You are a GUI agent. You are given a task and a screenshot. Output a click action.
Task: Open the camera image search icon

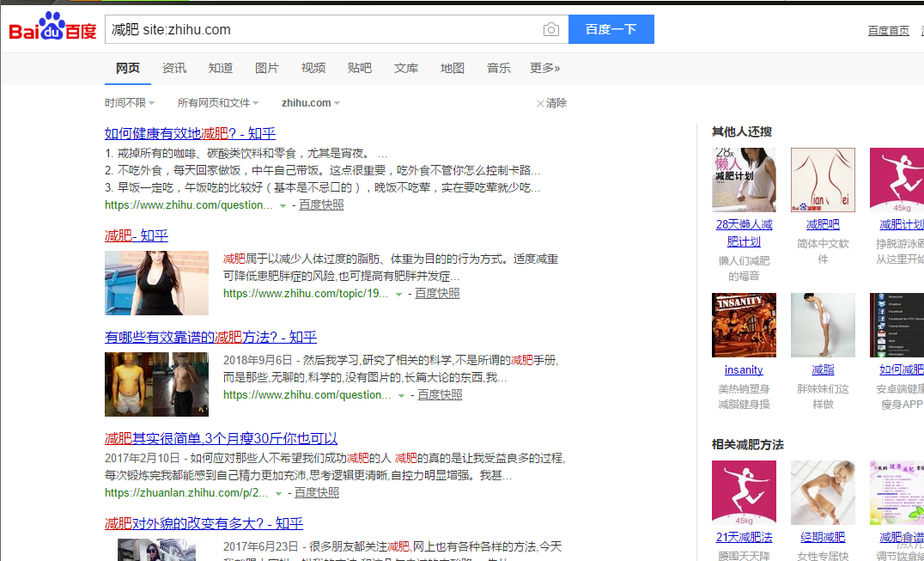pyautogui.click(x=550, y=29)
